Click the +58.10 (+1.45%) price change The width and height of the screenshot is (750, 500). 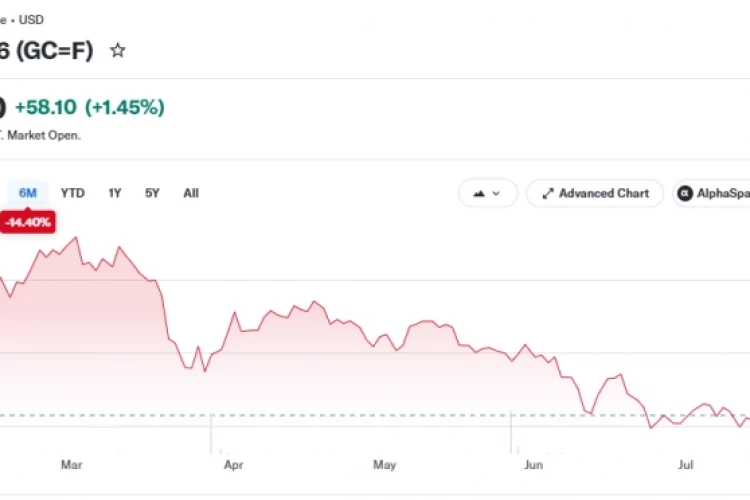point(90,107)
